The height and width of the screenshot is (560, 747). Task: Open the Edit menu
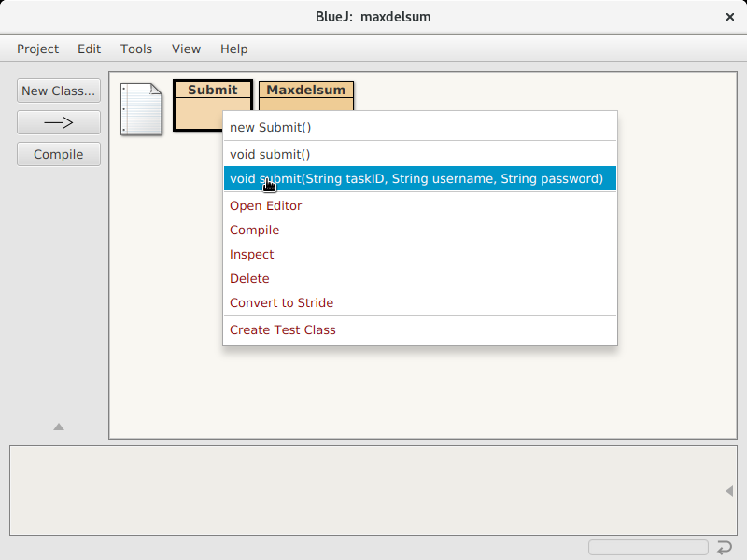click(x=89, y=49)
